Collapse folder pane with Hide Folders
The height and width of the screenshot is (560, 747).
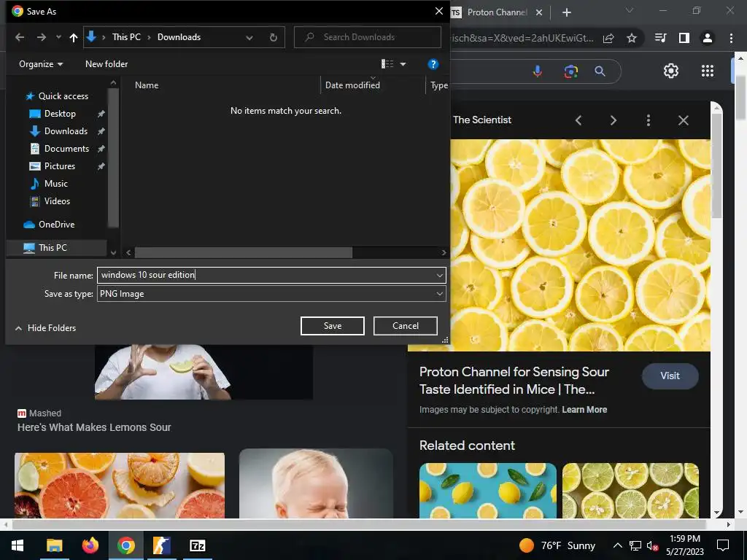coord(45,328)
